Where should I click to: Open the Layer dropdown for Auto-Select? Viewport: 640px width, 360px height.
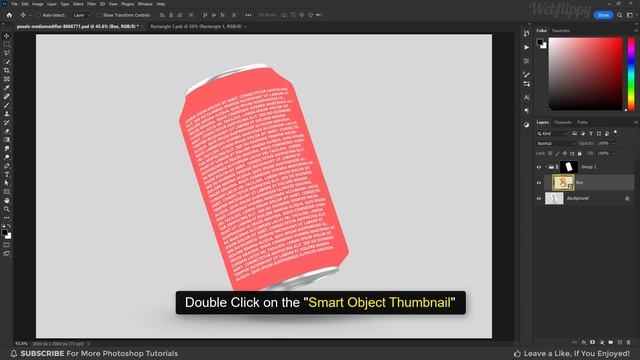click(81, 15)
